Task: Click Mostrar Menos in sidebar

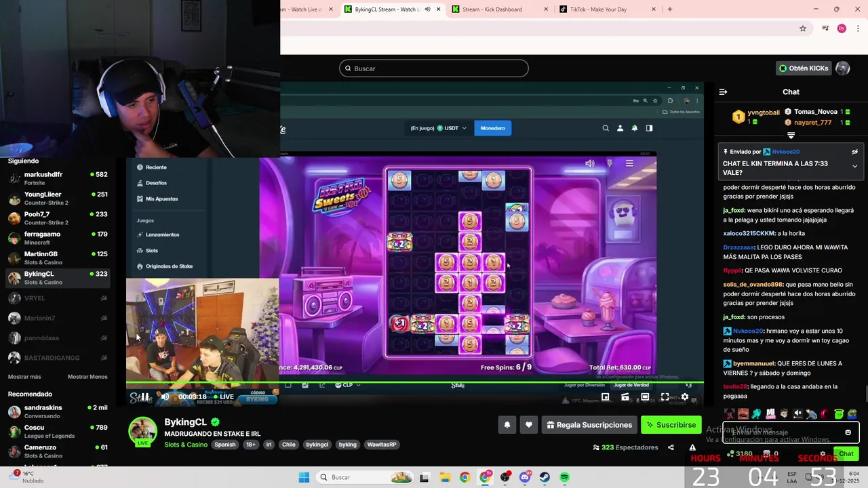Action: click(87, 377)
